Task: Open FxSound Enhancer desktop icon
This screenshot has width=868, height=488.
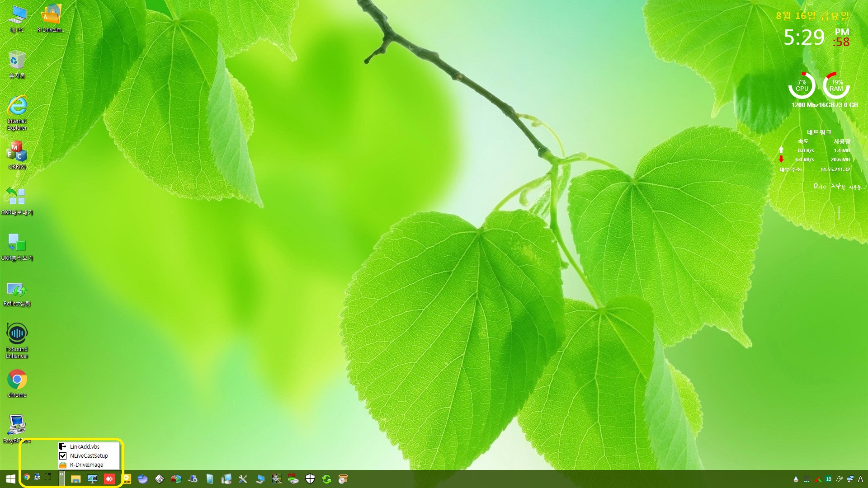Action: click(x=17, y=341)
